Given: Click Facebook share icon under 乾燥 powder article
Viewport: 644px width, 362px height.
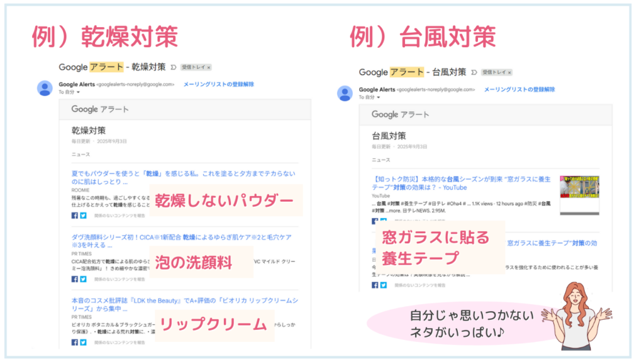Looking at the screenshot, I should coord(75,216).
